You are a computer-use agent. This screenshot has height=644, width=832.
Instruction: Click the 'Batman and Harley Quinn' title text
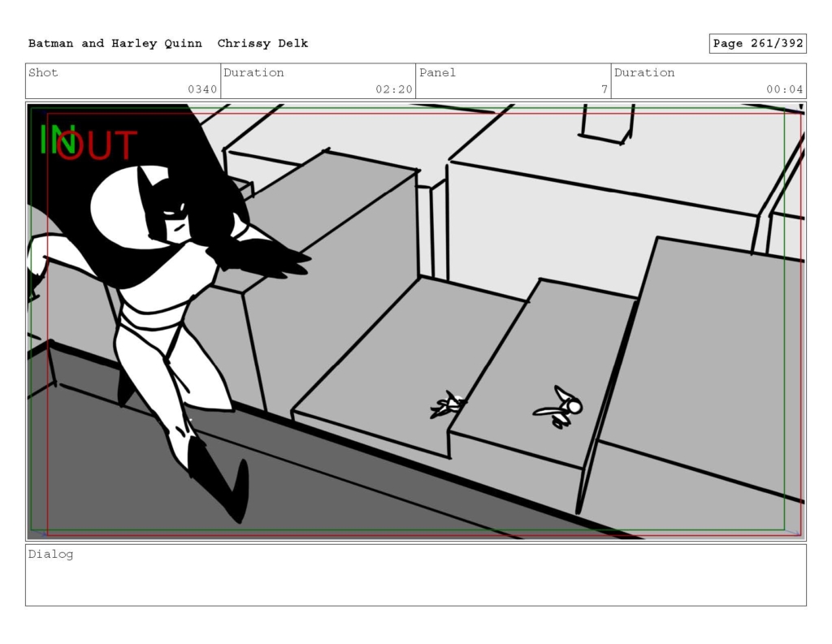[x=115, y=44]
